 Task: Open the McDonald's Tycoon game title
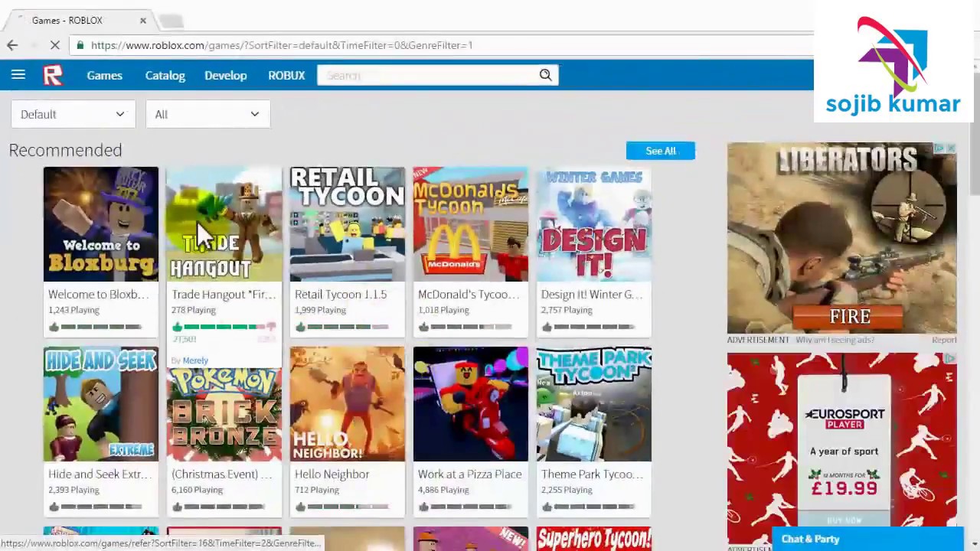pos(469,295)
